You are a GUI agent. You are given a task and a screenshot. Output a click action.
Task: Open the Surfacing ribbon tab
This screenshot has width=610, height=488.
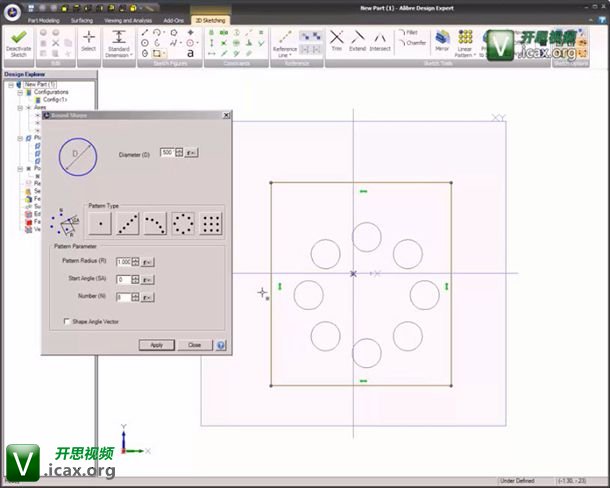(x=82, y=20)
